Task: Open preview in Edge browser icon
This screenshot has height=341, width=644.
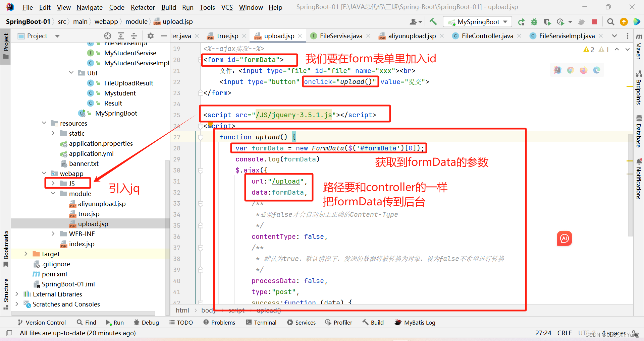Action: (597, 70)
